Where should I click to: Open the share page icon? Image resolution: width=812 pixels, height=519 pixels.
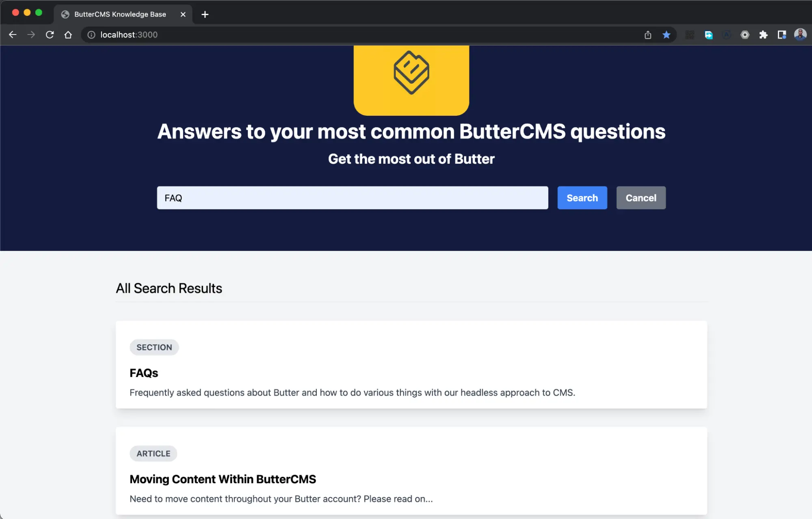(648, 35)
